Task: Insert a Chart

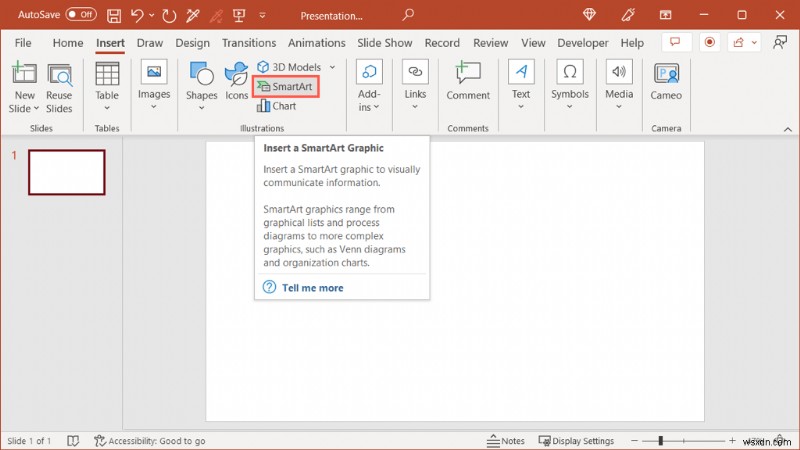Action: 277,106
